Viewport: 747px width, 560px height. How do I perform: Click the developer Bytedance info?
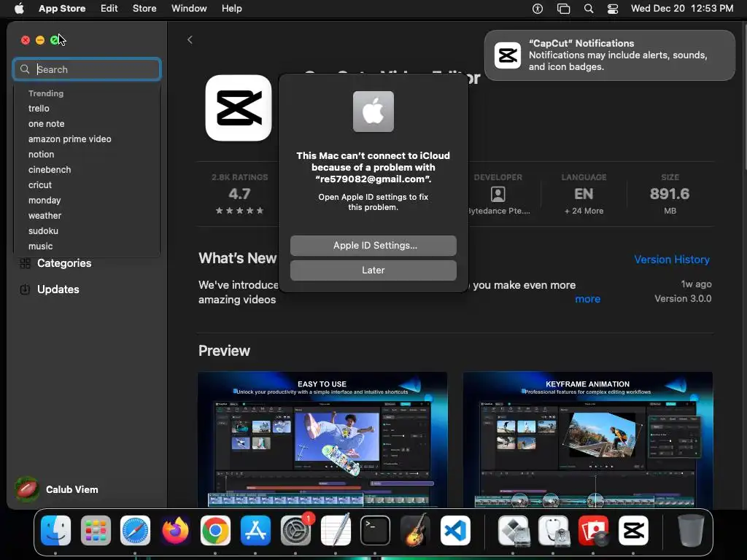click(x=498, y=194)
